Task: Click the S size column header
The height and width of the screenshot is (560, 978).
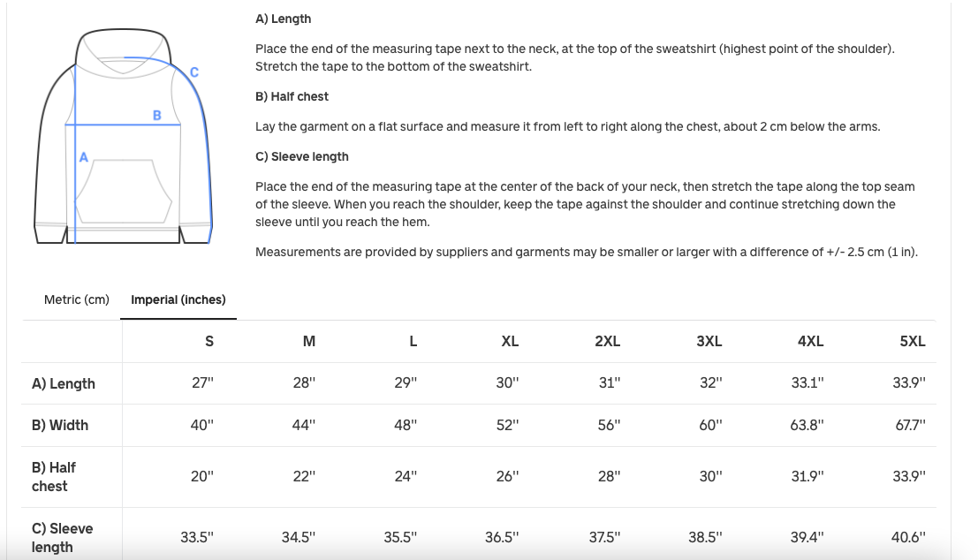Action: [x=209, y=341]
